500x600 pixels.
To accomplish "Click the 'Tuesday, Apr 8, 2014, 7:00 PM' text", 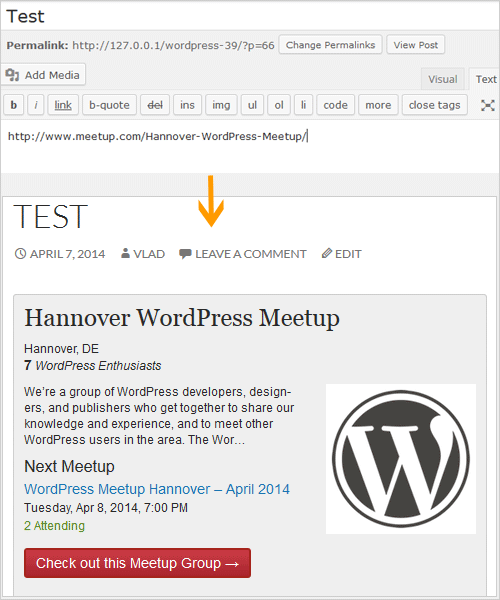I will 106,508.
